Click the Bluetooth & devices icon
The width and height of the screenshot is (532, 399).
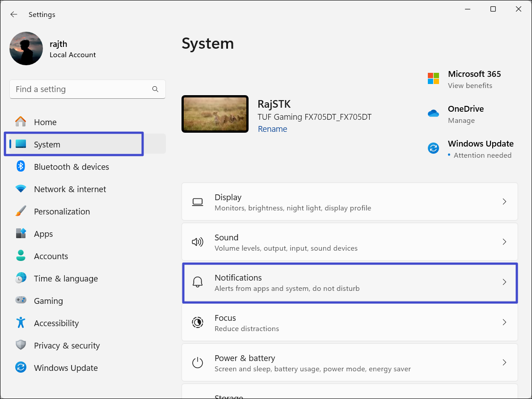[21, 167]
